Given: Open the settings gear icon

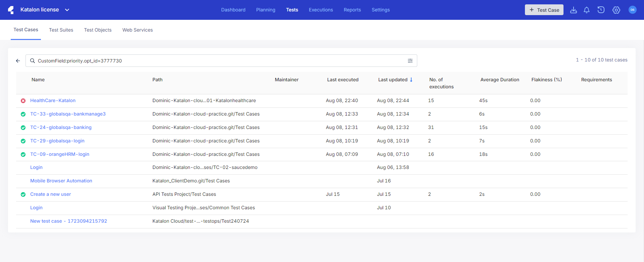Looking at the screenshot, I should (x=616, y=10).
